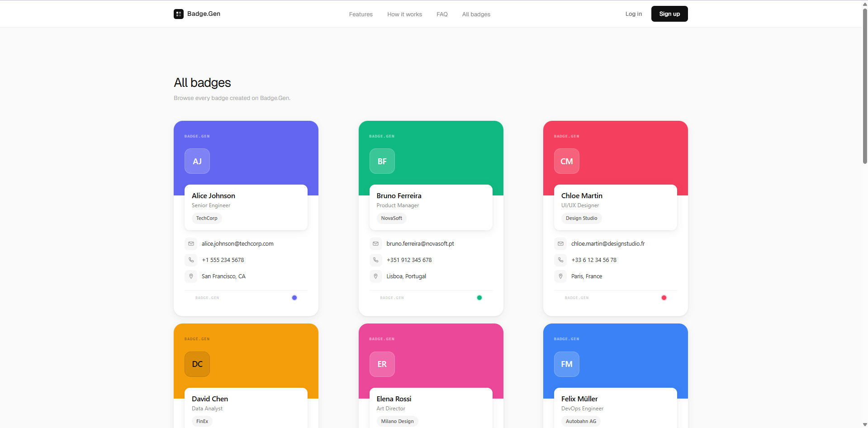Click the Badge.Gen logo icon
The width and height of the screenshot is (868, 428).
pyautogui.click(x=179, y=14)
